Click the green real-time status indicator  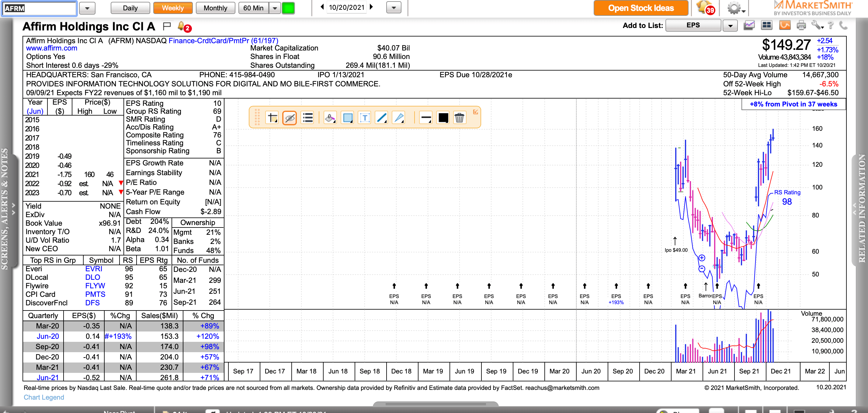288,8
